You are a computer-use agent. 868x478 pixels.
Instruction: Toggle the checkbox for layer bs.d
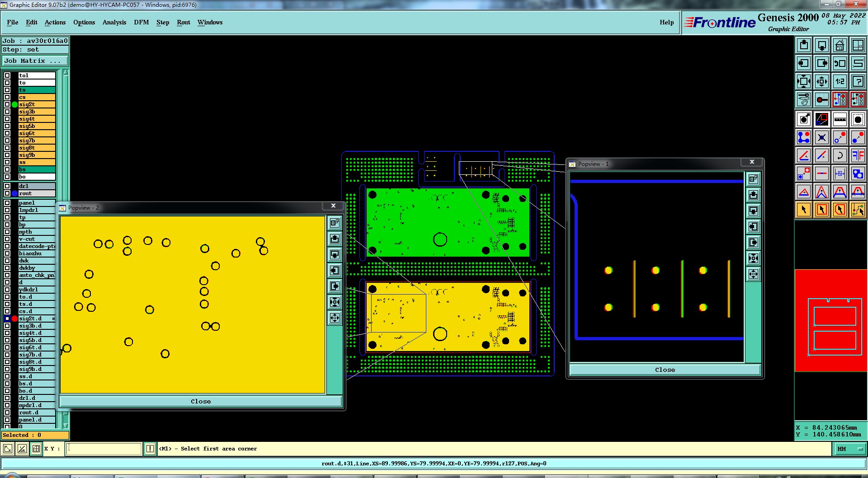coord(7,384)
